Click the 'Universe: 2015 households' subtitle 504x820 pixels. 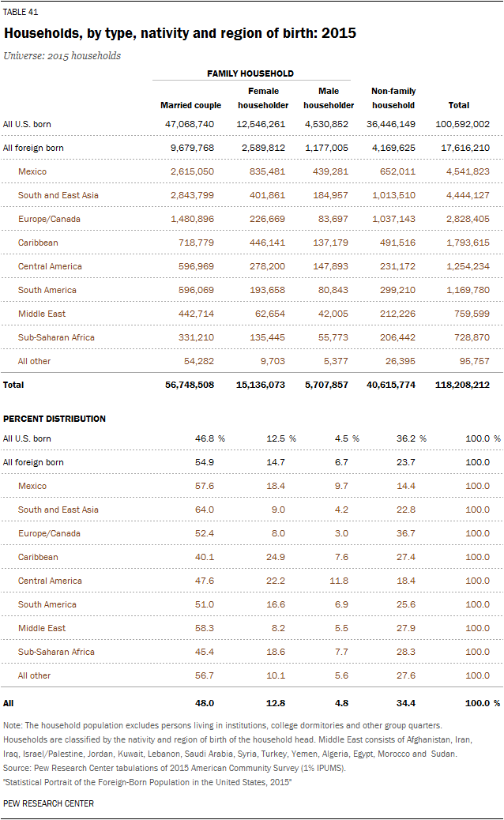tap(63, 55)
